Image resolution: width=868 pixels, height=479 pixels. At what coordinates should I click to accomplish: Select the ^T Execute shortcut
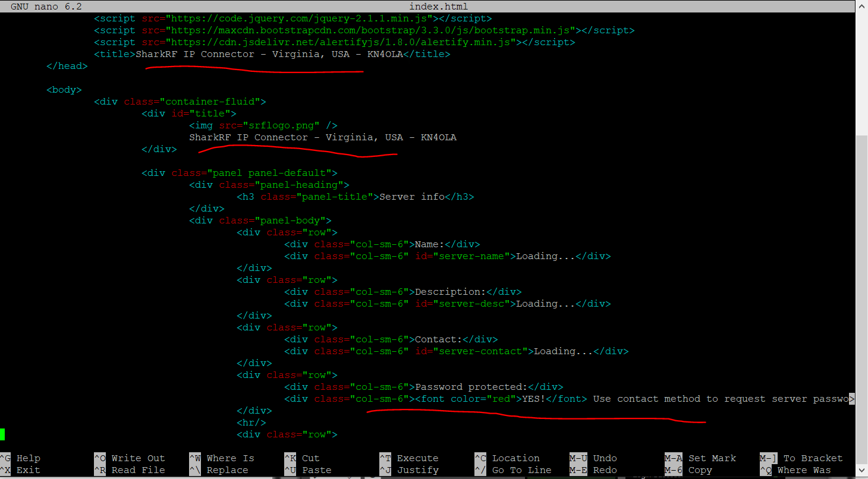pos(409,458)
